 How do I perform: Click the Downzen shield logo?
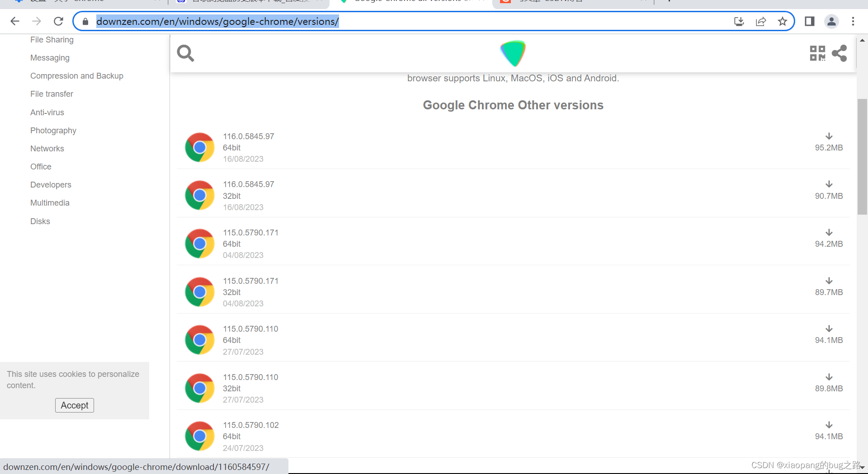click(513, 53)
